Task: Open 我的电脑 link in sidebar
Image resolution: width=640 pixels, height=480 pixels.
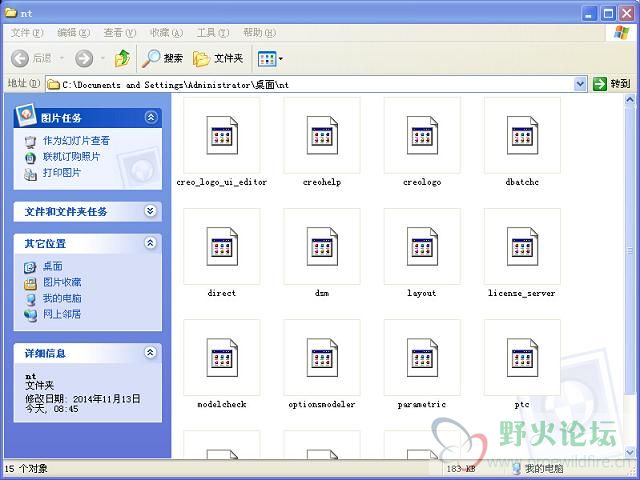Action: click(x=62, y=298)
